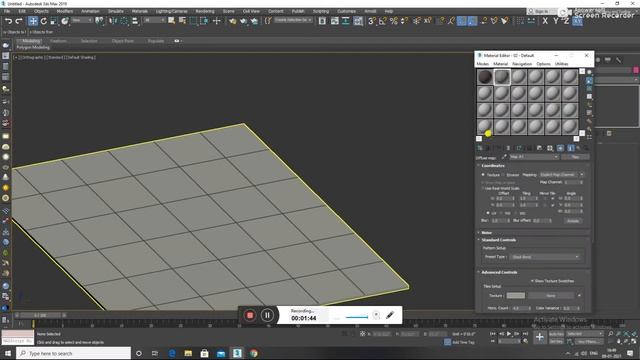Stop the screen recording

(250, 315)
